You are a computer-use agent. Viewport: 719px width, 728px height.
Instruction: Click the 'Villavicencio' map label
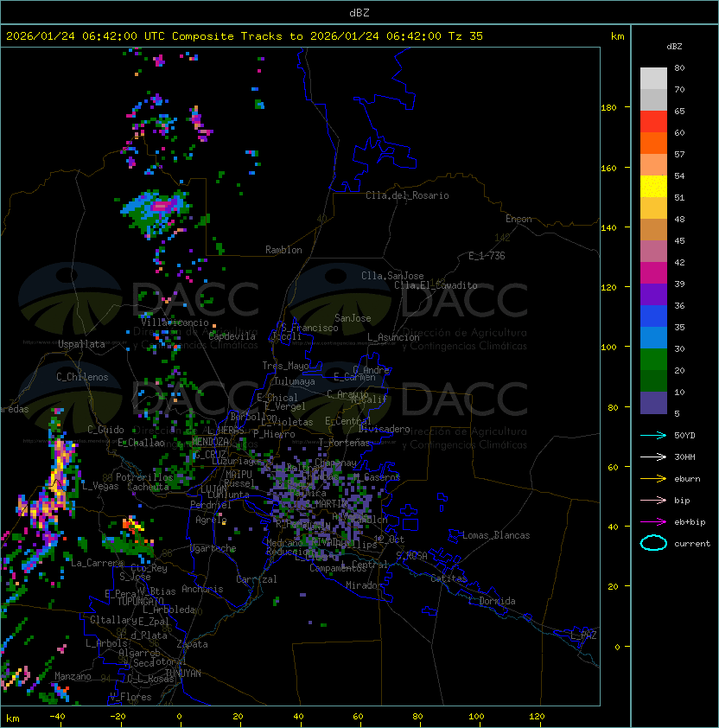[x=175, y=322]
